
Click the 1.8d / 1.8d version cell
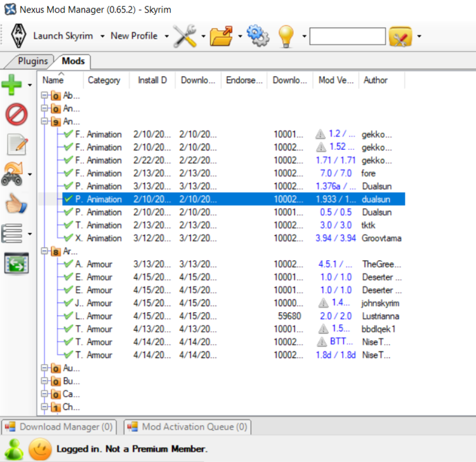tap(336, 355)
